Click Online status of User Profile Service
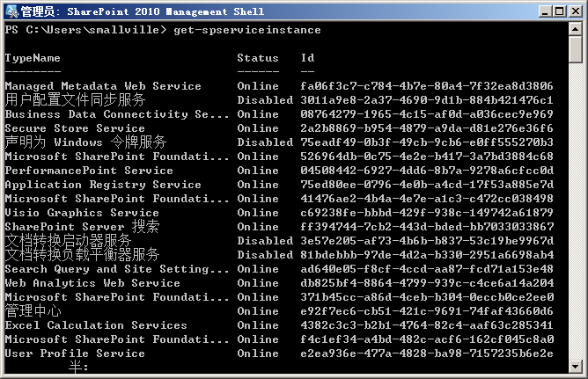This screenshot has height=379, width=588. click(x=258, y=353)
